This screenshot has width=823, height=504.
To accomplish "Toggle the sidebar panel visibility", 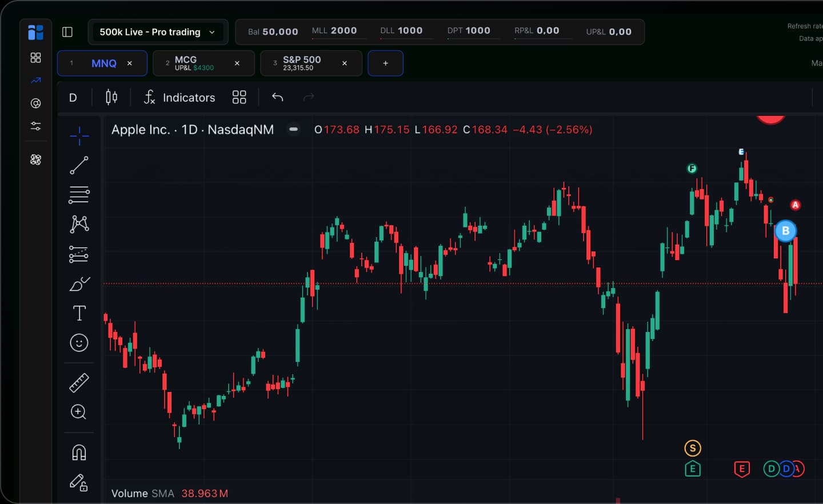I will coord(67,32).
